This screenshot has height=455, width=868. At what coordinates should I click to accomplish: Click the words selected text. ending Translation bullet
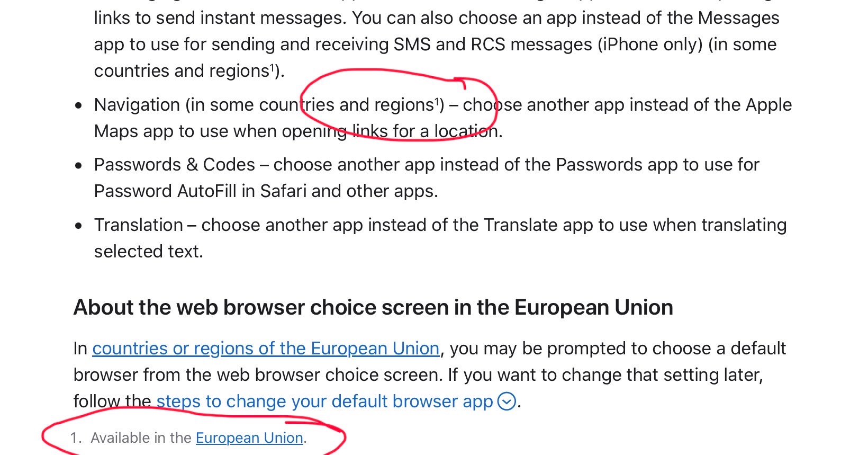[149, 252]
